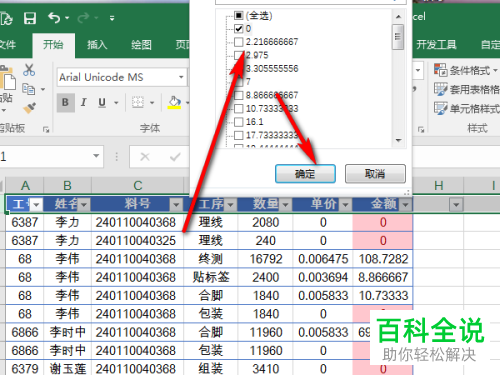Viewport: 500px width, 375px height.
Task: Switch to the 开始 (Home) tab
Action: click(x=53, y=45)
